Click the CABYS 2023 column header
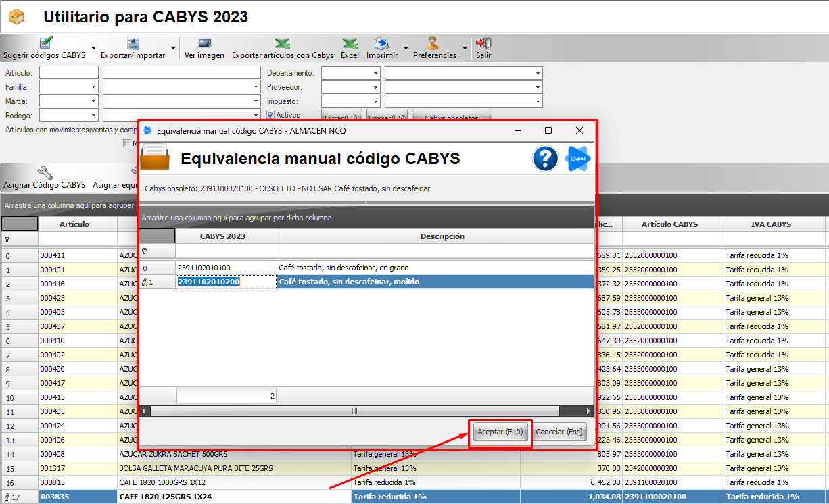Image resolution: width=829 pixels, height=504 pixels. (x=226, y=236)
